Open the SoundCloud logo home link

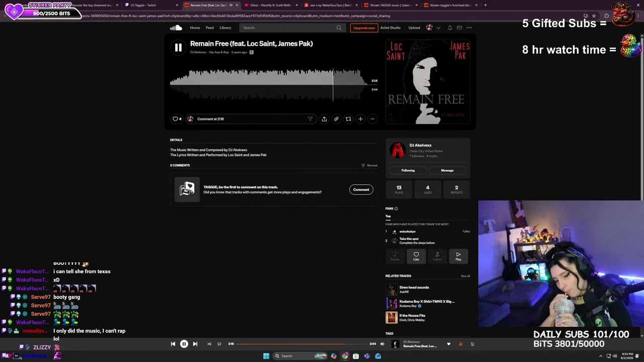176,28
